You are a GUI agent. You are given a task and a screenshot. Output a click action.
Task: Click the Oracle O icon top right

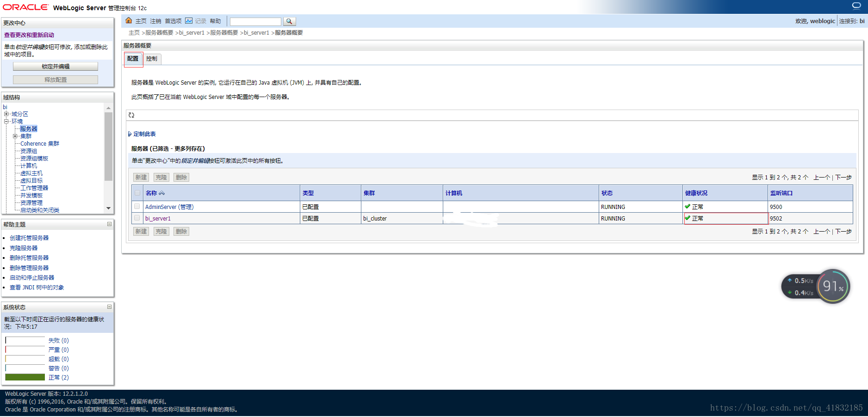pos(856,6)
